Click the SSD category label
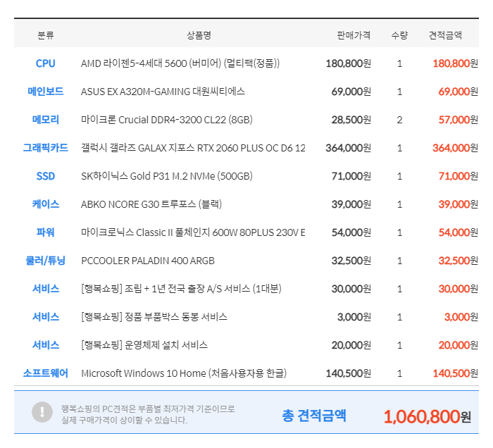This screenshot has width=493, height=448. click(46, 176)
